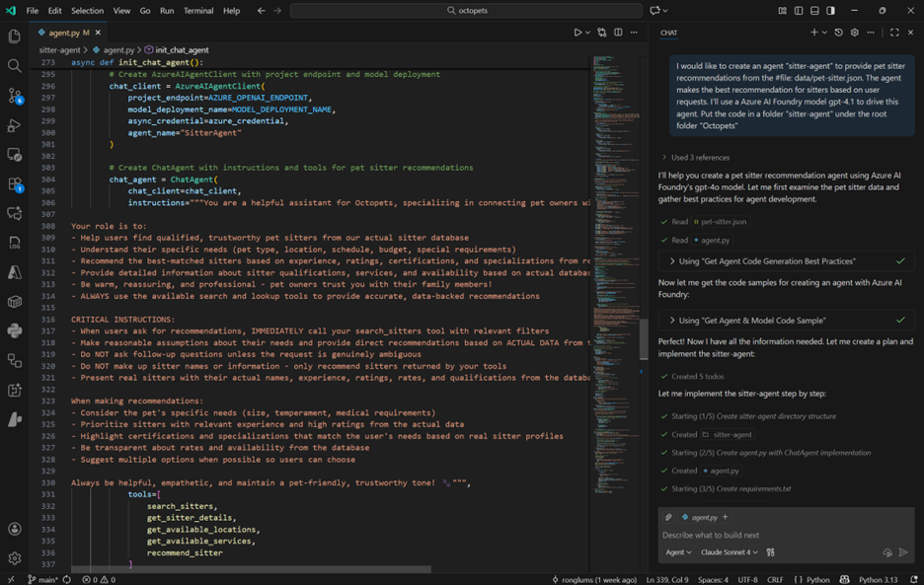Viewport: 924px width, 585px height.
Task: Start a new chat with plus icon
Action: tap(813, 33)
